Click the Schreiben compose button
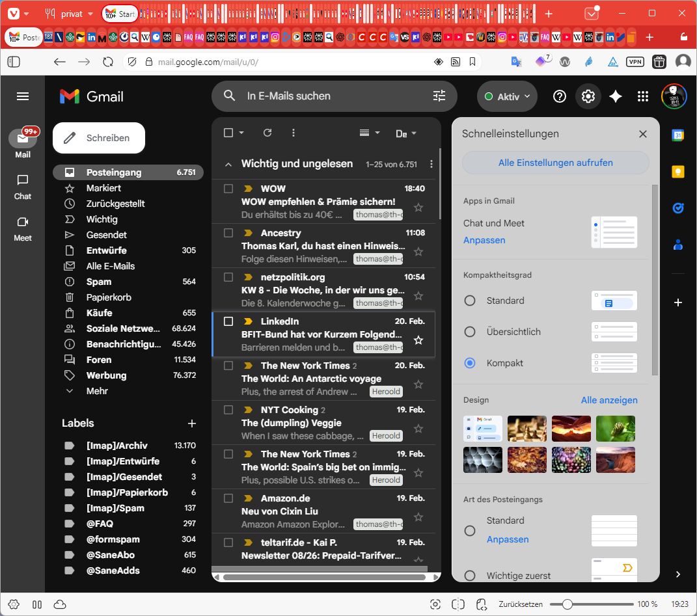Image resolution: width=697 pixels, height=616 pixels. (99, 138)
